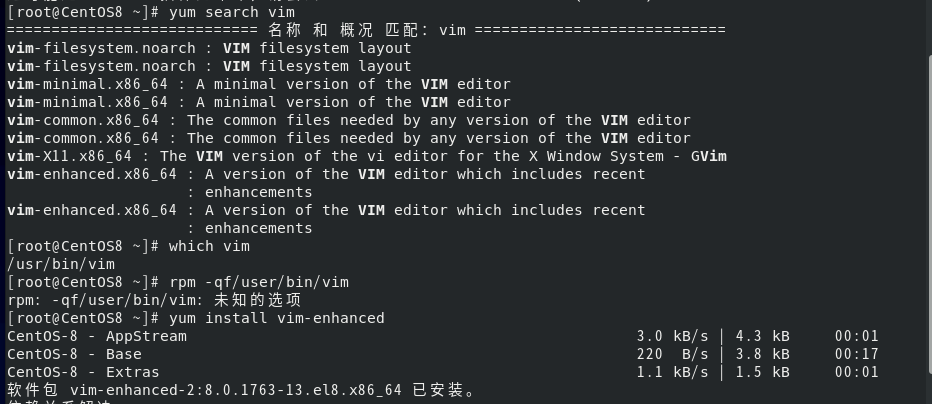Click the 'CentOS-8 - Extras' repository label
The width and height of the screenshot is (932, 404).
pyautogui.click(x=83, y=372)
